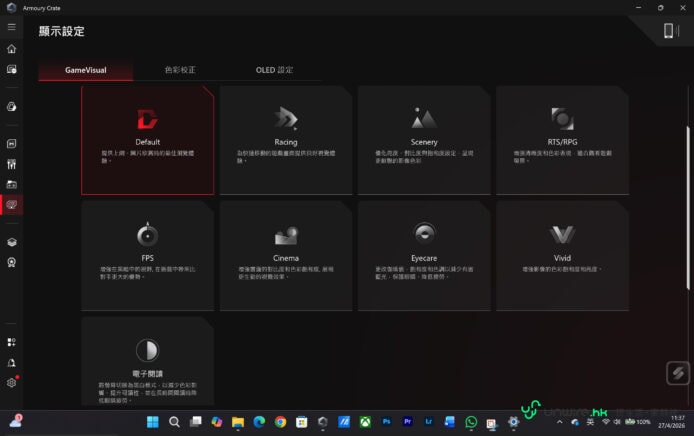Click the vertical scrollbar on the right
Image resolution: width=694 pixels, height=436 pixels.
coord(688,208)
